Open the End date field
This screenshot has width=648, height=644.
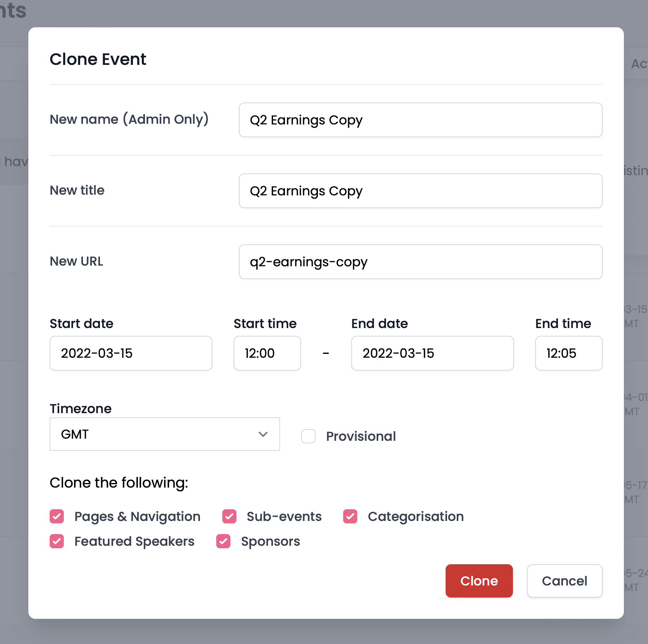(432, 353)
